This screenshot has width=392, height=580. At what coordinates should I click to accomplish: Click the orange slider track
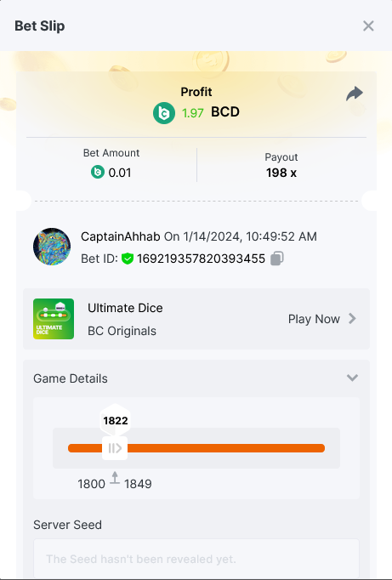196,448
